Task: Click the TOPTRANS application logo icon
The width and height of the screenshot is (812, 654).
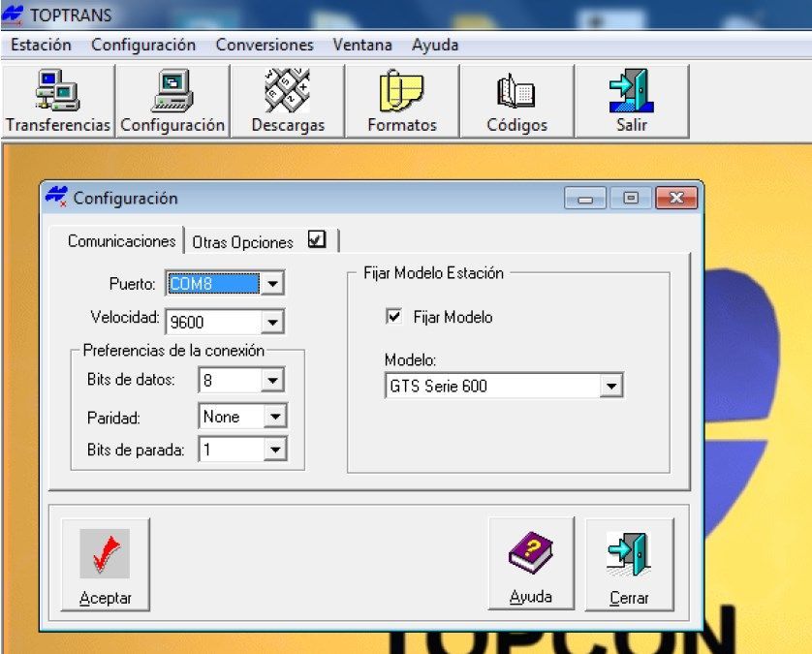Action: point(13,15)
